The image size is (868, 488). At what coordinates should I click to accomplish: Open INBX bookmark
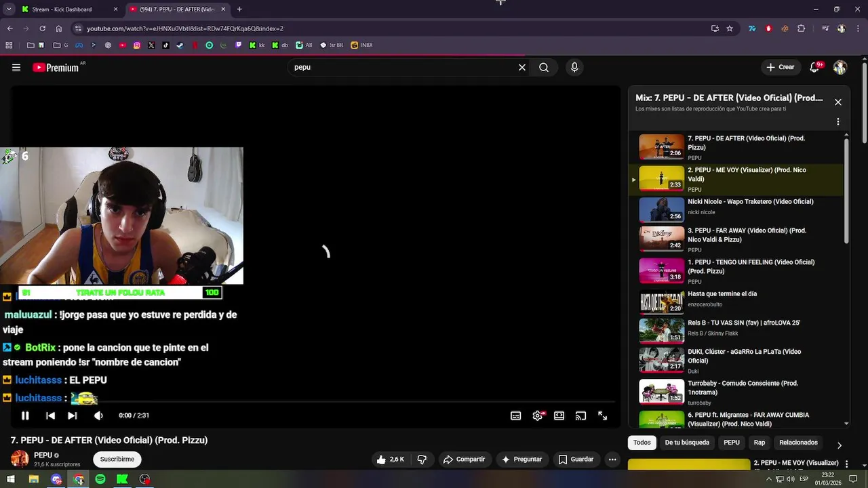point(361,45)
